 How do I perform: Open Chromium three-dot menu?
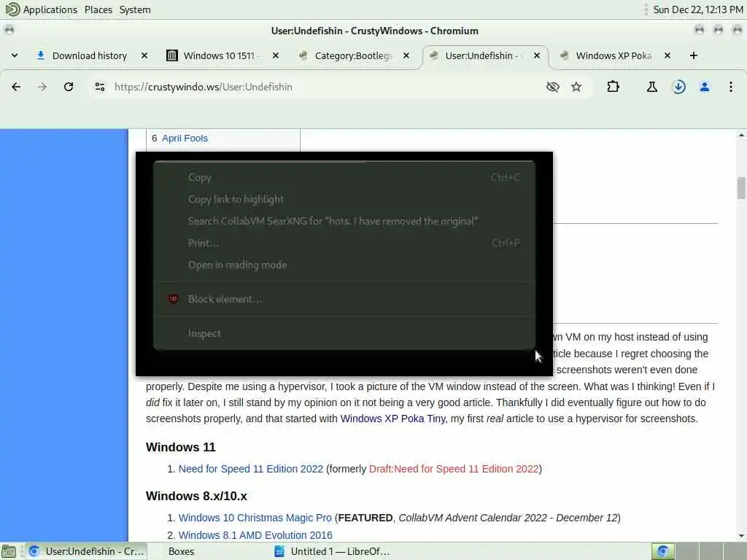(x=731, y=87)
